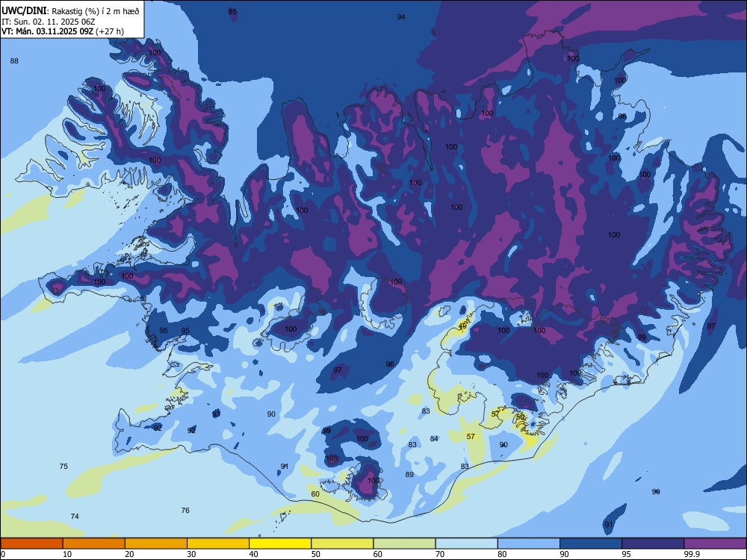Viewport: 747px width, 560px height.
Task: Click the "60" humidity value near the south coast
Action: pyautogui.click(x=315, y=494)
